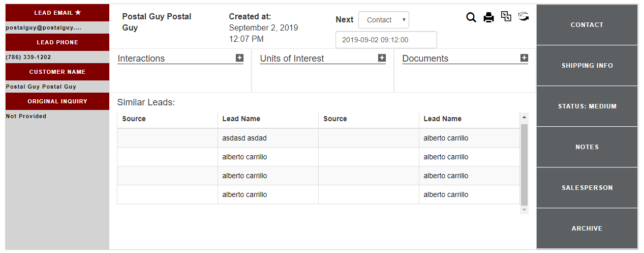
Task: Click the Not Provided inquiry text
Action: 26,116
